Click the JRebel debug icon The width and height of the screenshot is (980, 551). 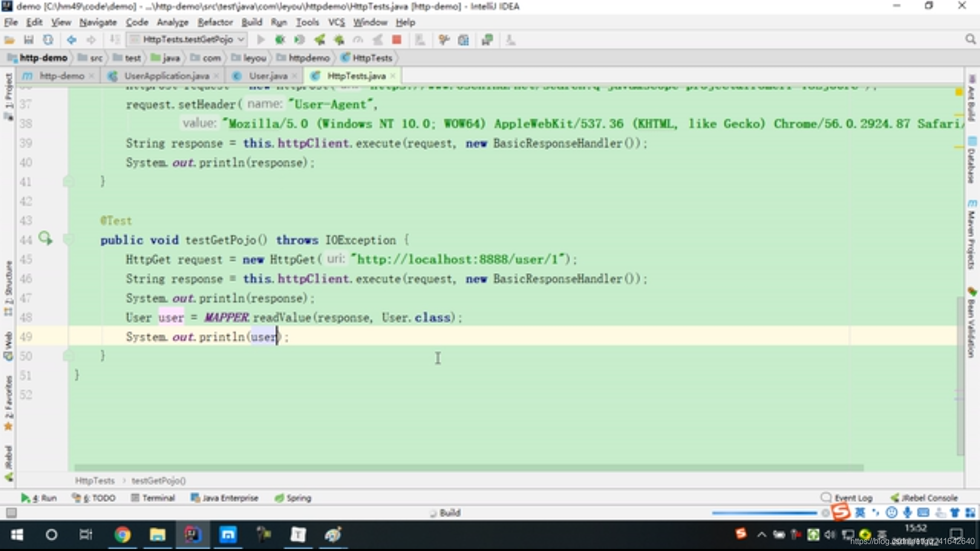[x=339, y=40]
